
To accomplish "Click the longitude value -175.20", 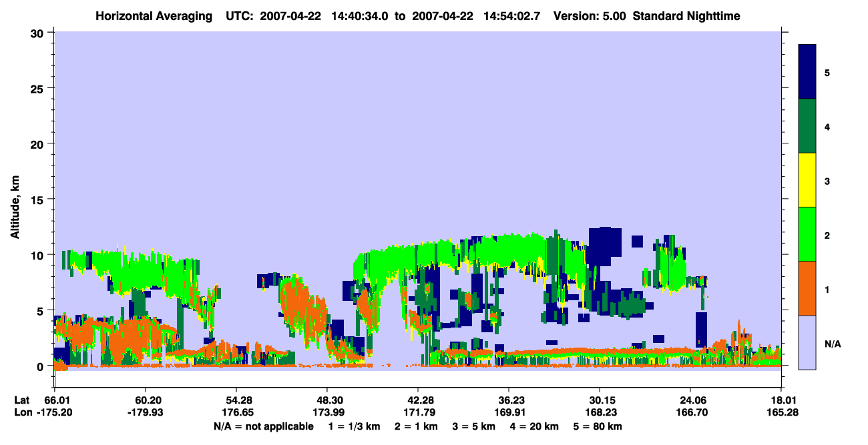I will coord(55,413).
